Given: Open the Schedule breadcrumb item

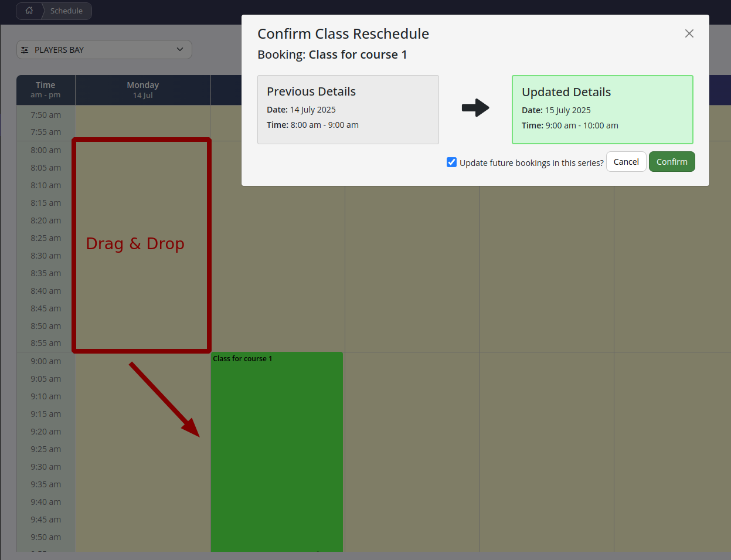Looking at the screenshot, I should [66, 11].
